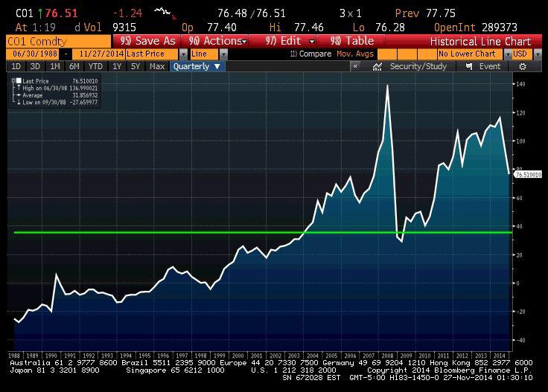Open chart settings gear icon
Viewport: 548px width, 392px height.
click(x=523, y=66)
